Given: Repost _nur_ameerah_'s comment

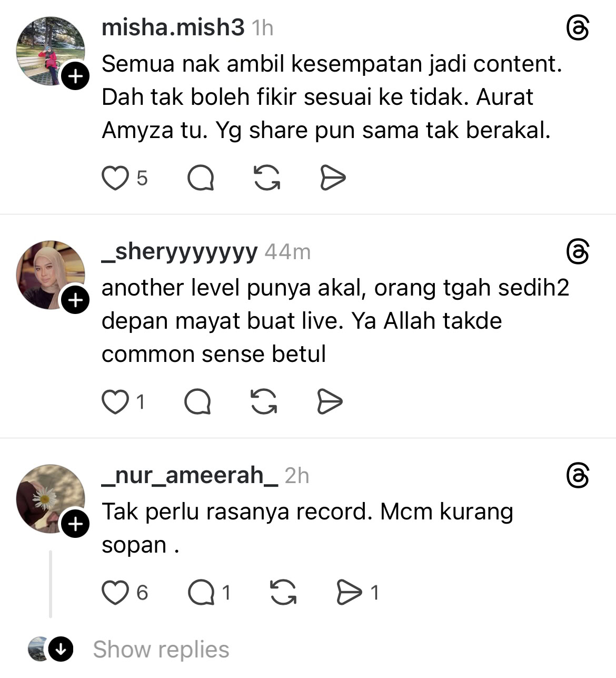Looking at the screenshot, I should [283, 592].
